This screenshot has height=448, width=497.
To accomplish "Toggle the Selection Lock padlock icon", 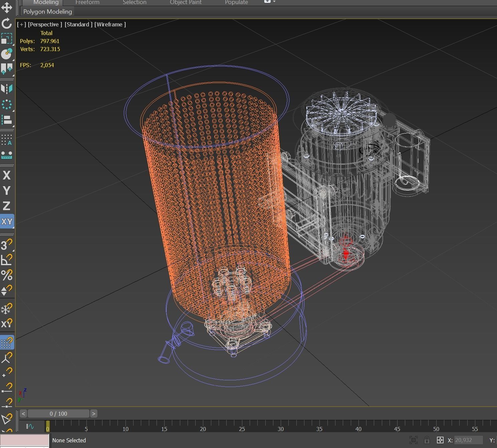I will (x=427, y=440).
